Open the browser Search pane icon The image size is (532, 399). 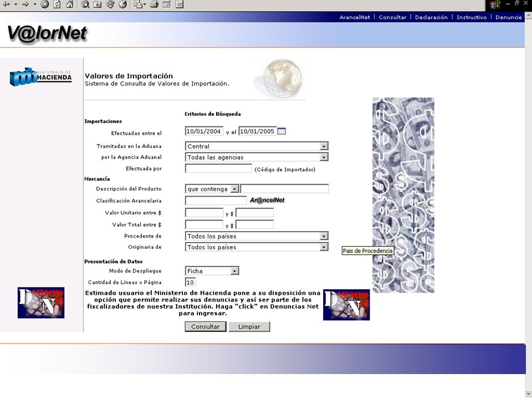(x=85, y=4)
